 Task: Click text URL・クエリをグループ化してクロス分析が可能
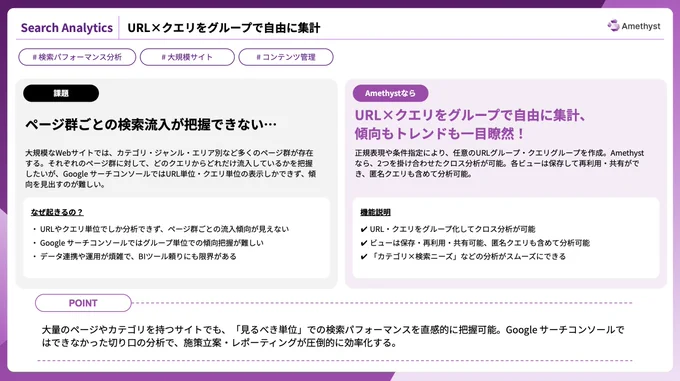click(x=452, y=229)
